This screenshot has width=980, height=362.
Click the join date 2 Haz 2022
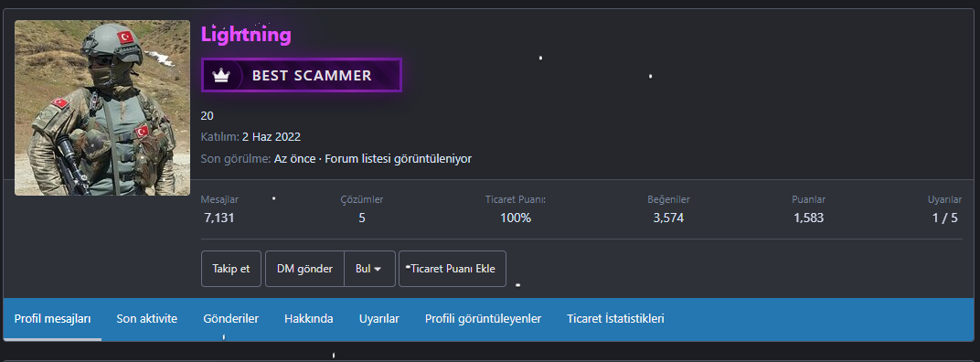[x=272, y=137]
